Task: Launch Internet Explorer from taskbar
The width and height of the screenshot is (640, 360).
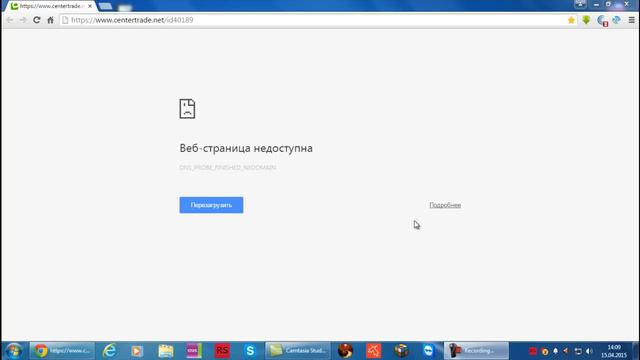Action: pos(109,351)
